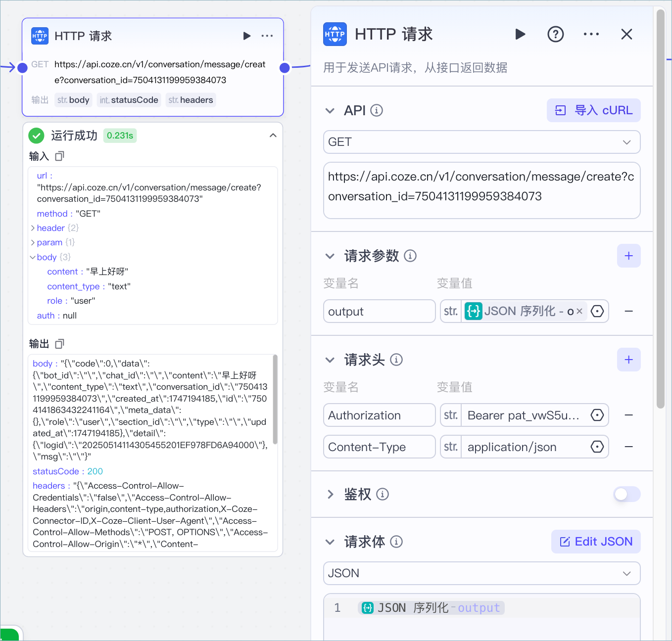Remove the JSON 序列化 variable chip
672x641 pixels.
tap(579, 311)
